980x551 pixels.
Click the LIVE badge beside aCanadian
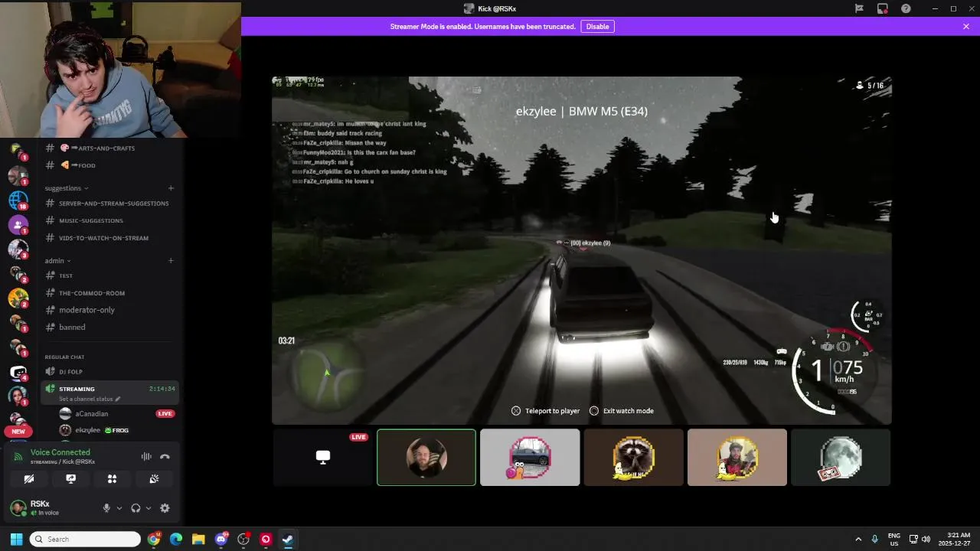coord(165,414)
